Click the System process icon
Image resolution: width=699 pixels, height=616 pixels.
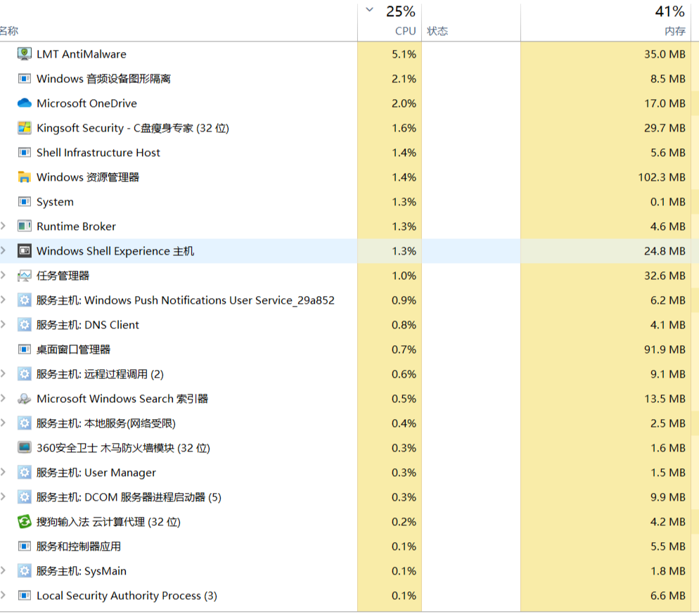(x=25, y=202)
